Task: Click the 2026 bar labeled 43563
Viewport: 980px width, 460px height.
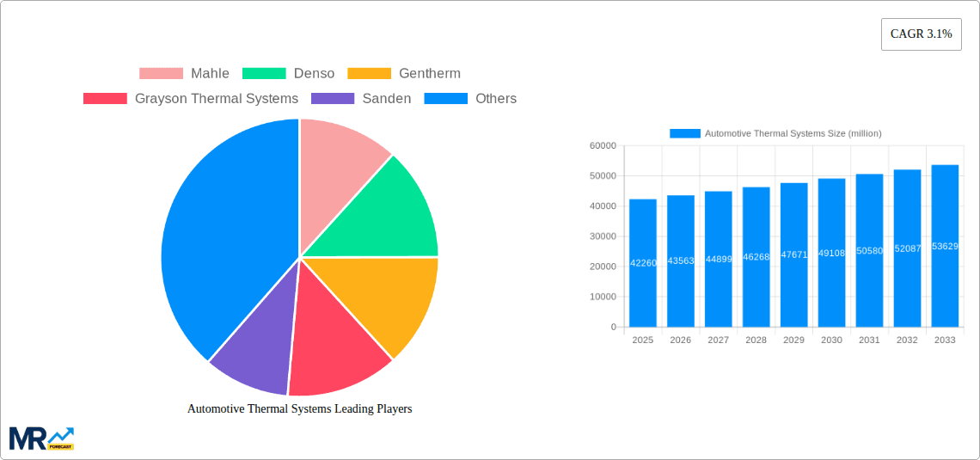Action: (681, 261)
